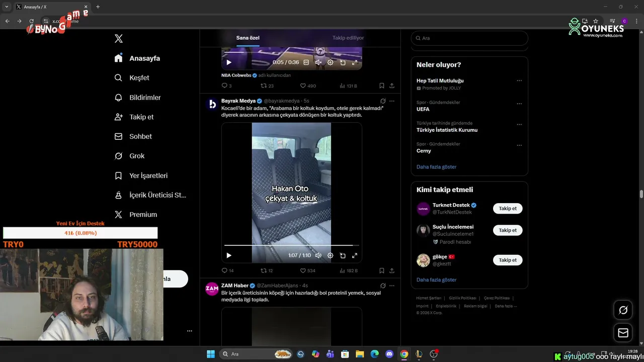Mute the Hakan Oto video
The width and height of the screenshot is (644, 362).
pos(318,255)
